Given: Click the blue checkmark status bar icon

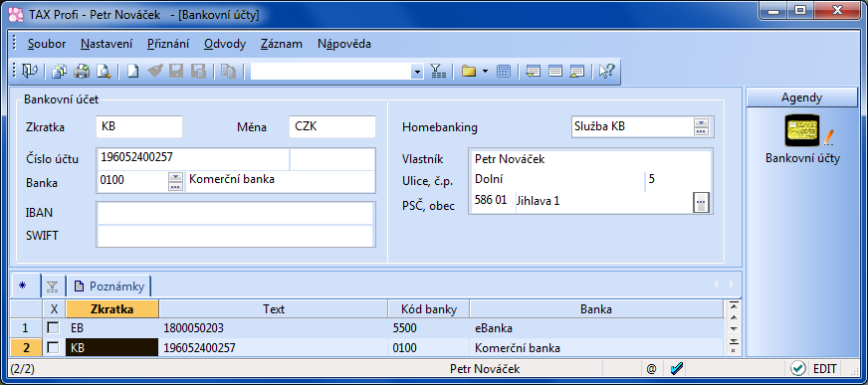Looking at the screenshot, I should tap(676, 368).
